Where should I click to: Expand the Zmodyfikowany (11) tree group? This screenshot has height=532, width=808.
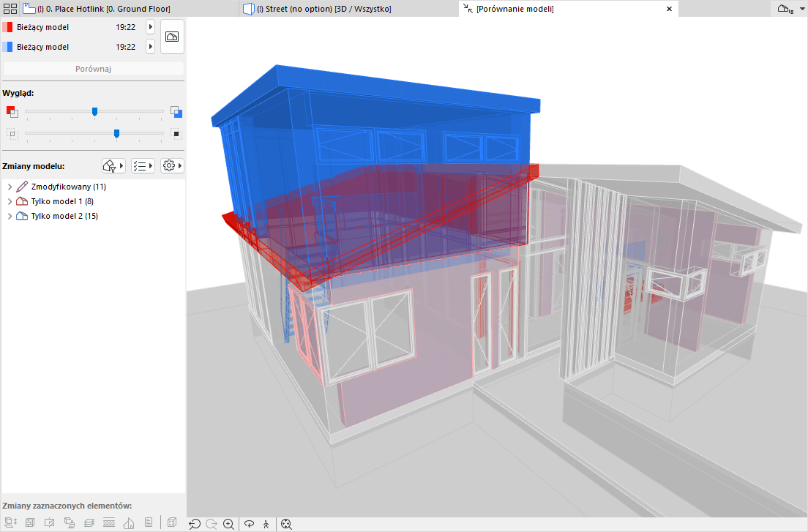pos(10,187)
